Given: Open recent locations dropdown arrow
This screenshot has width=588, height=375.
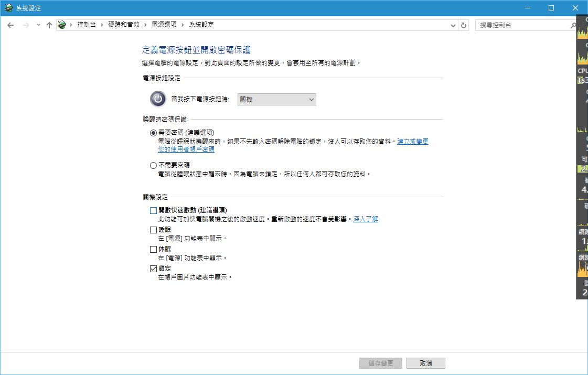Looking at the screenshot, I should (x=38, y=25).
